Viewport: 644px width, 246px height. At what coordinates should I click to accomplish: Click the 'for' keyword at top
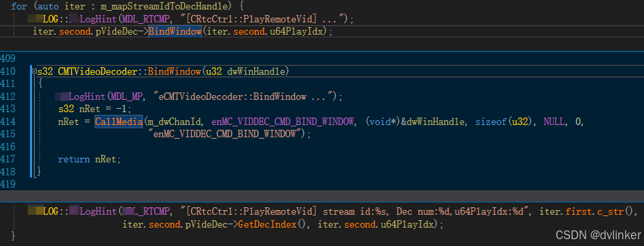point(19,7)
